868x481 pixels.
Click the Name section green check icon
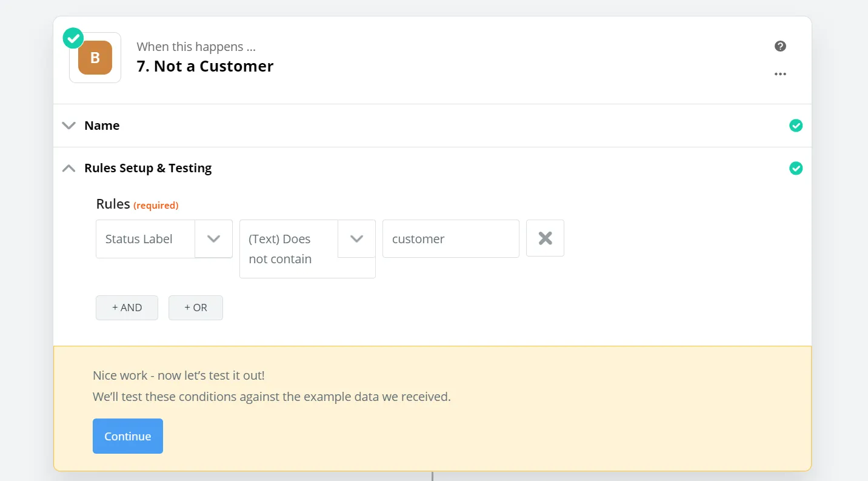coord(796,126)
